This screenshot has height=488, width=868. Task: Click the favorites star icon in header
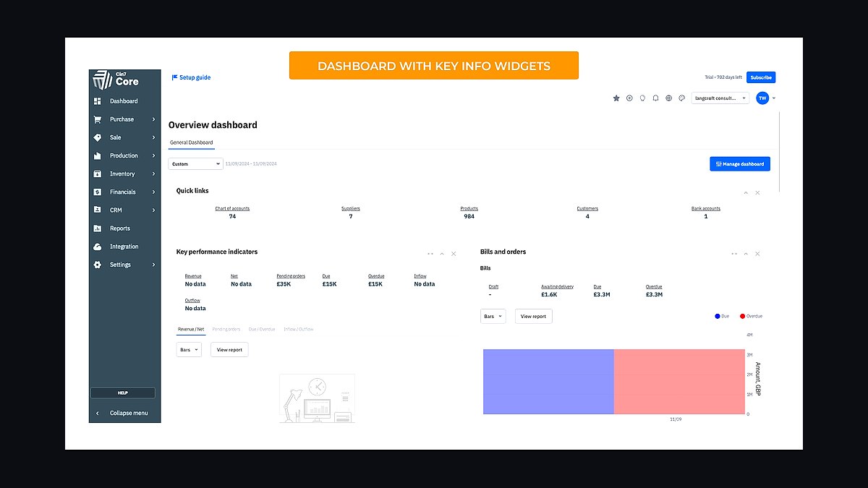(x=616, y=98)
